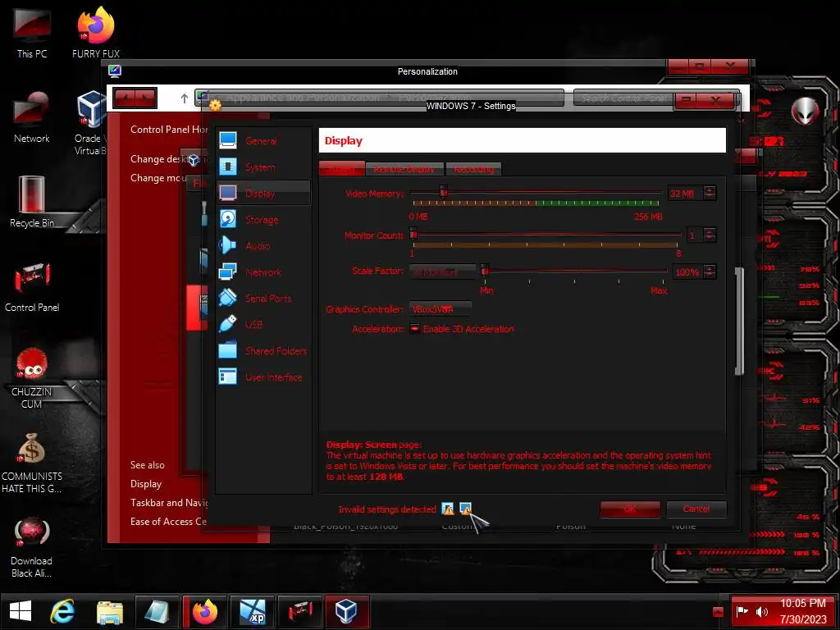
Task: Toggle Enable 3D Acceleration checkbox
Action: click(414, 329)
